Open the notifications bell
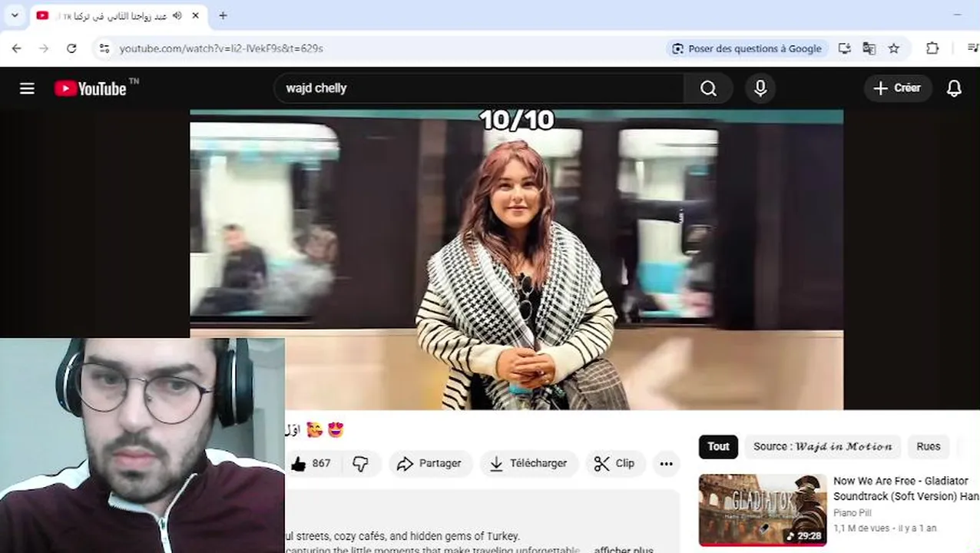Screen dimensions: 980x553 pos(954,88)
